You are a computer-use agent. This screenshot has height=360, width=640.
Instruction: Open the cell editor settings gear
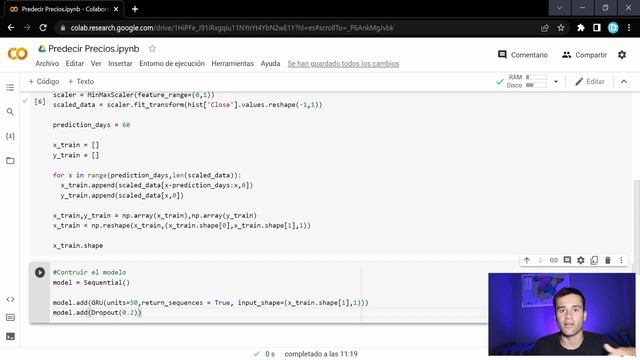point(580,260)
